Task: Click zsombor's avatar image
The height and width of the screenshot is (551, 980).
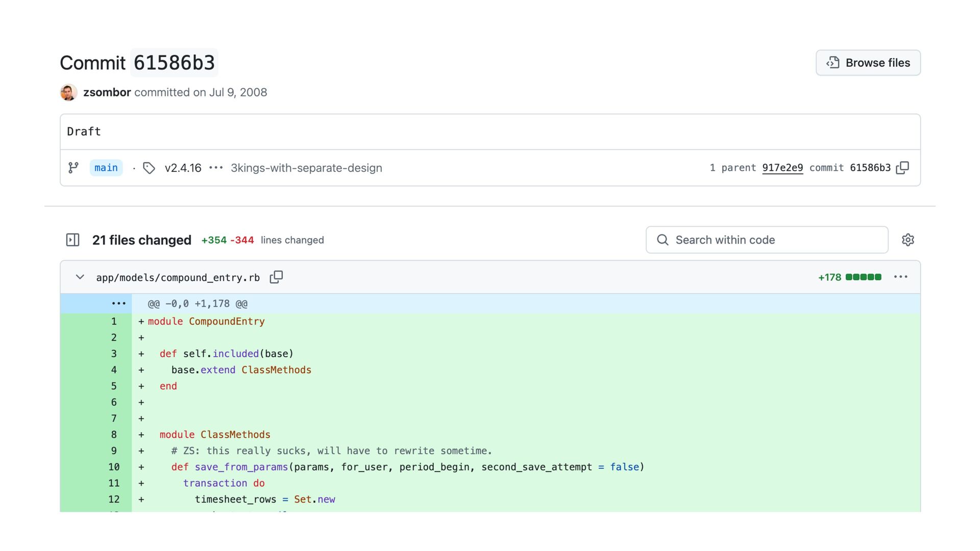Action: 69,92
